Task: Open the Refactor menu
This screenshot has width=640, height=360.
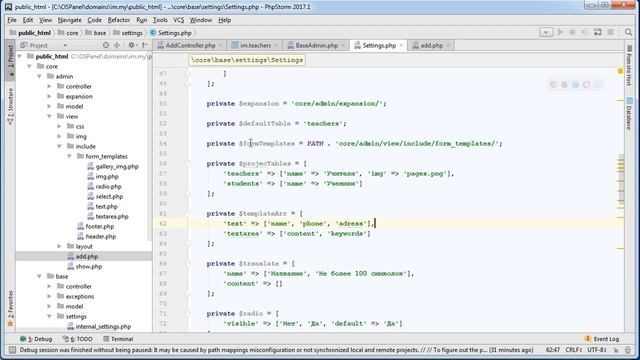Action: pyautogui.click(x=119, y=20)
